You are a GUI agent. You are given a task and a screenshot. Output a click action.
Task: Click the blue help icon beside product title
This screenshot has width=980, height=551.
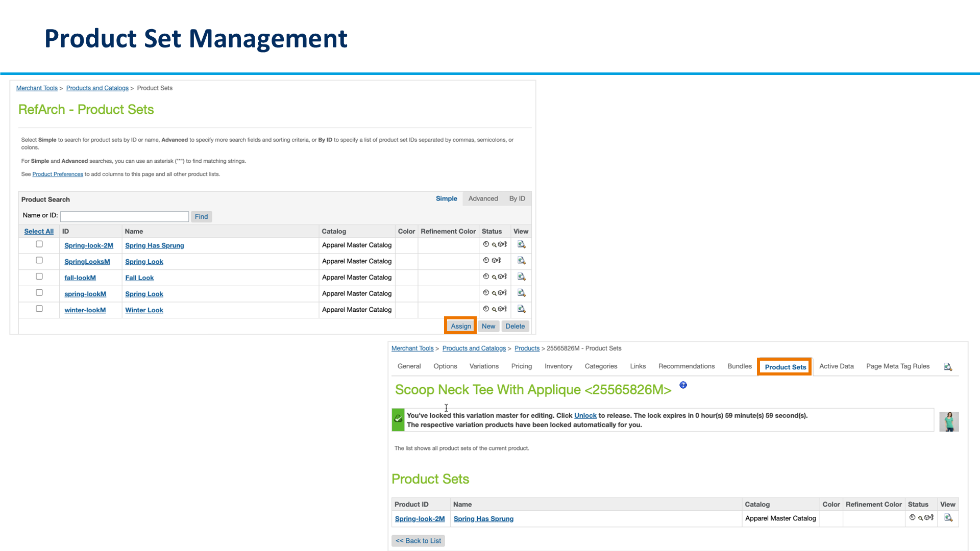pyautogui.click(x=683, y=385)
